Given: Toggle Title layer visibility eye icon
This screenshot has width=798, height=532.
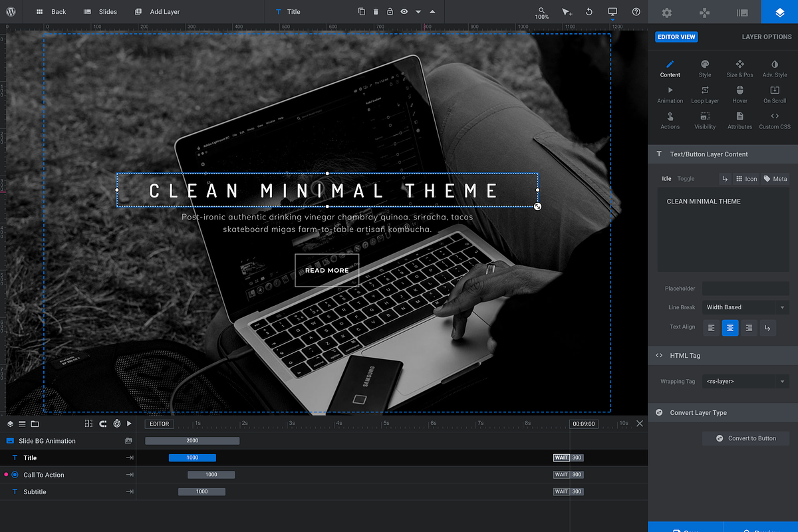Looking at the screenshot, I should click(404, 12).
